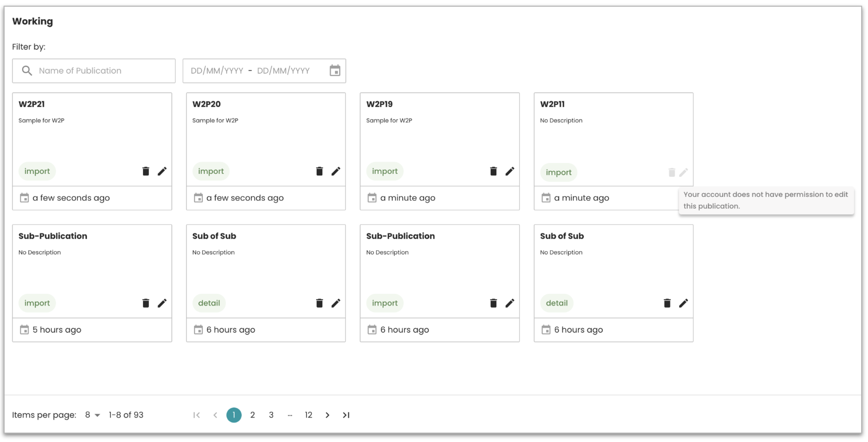868x442 pixels.
Task: Click the start date DD/MM/YYYY field
Action: tap(217, 71)
